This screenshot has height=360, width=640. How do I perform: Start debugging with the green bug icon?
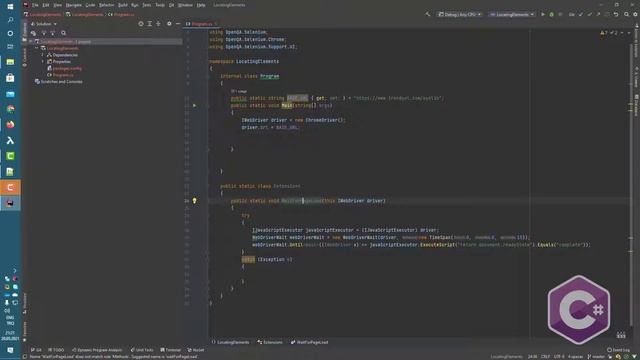point(551,14)
